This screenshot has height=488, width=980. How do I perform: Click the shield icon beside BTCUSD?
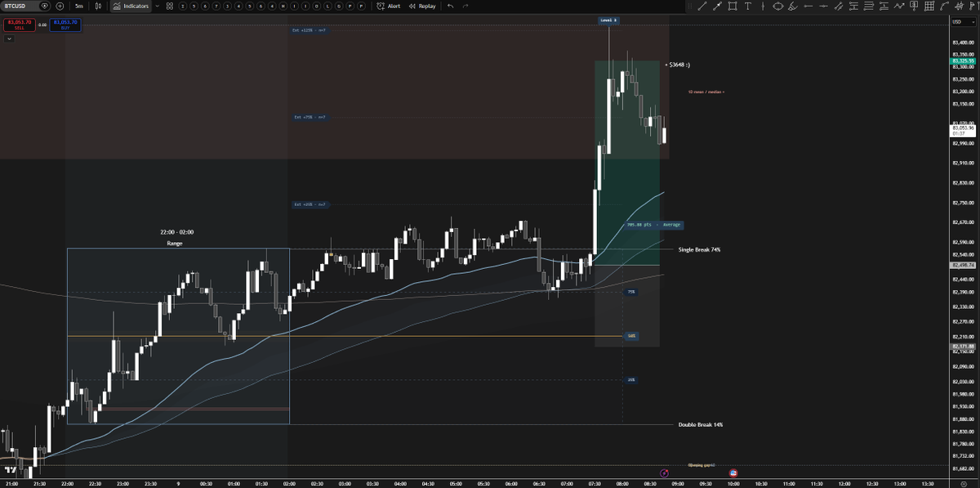coord(45,6)
